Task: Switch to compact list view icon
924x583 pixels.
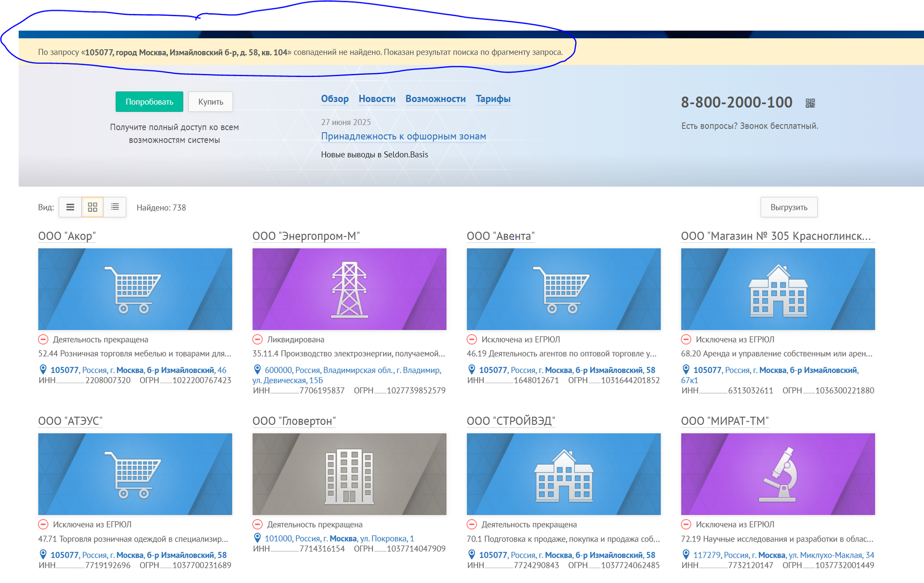Action: click(x=115, y=207)
